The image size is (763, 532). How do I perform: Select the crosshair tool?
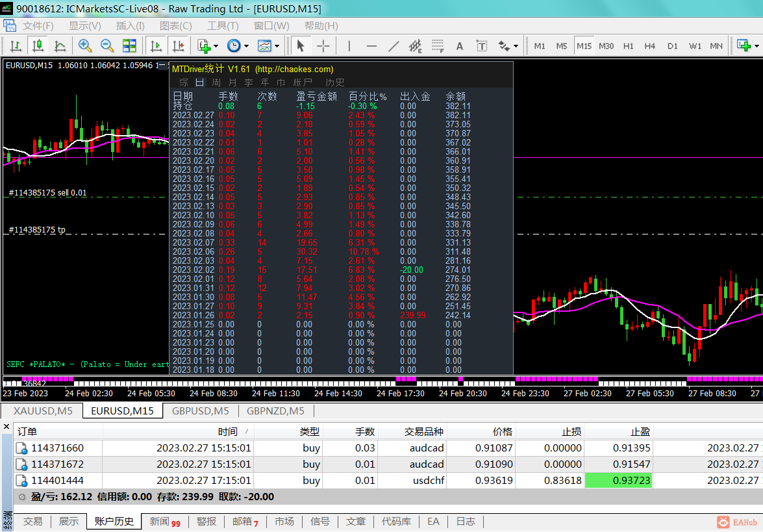coord(323,45)
